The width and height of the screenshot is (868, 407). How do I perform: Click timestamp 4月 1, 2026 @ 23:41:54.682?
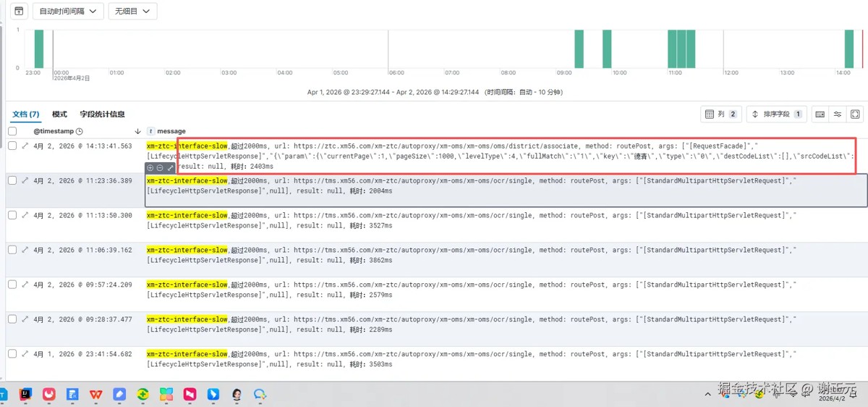[82, 354]
